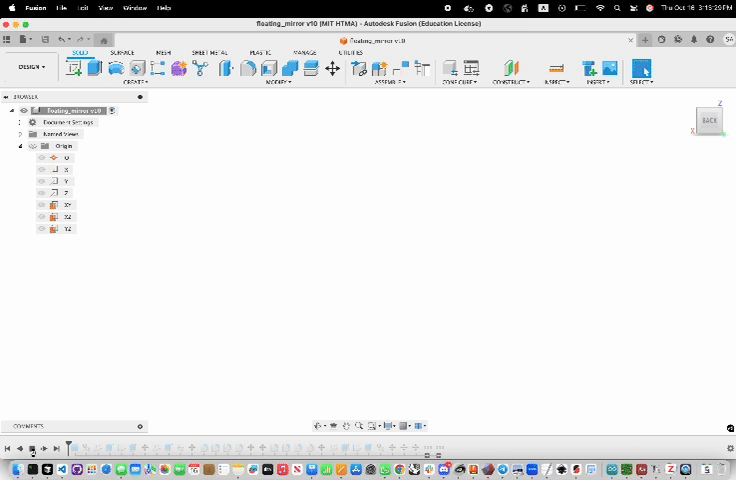Show the YZ plane eye icon
The width and height of the screenshot is (736, 480).
42,229
